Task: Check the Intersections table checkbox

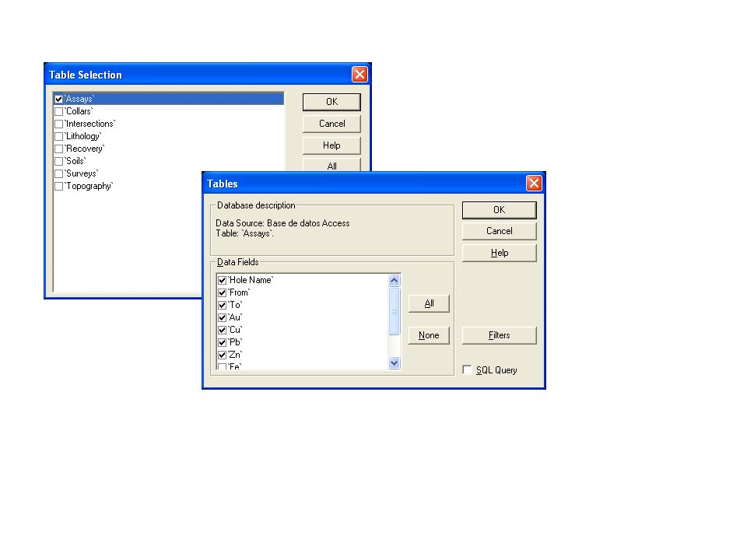Action: pyautogui.click(x=58, y=124)
